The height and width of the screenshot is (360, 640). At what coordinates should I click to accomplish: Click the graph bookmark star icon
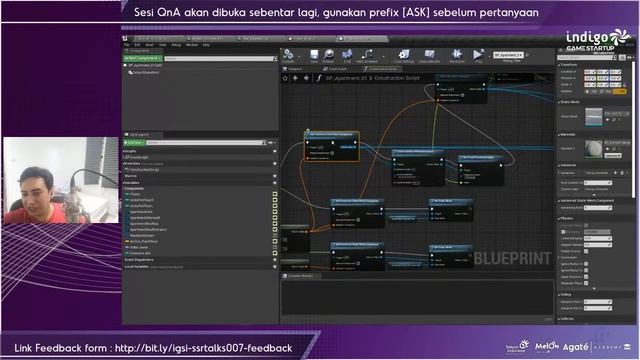(x=285, y=78)
